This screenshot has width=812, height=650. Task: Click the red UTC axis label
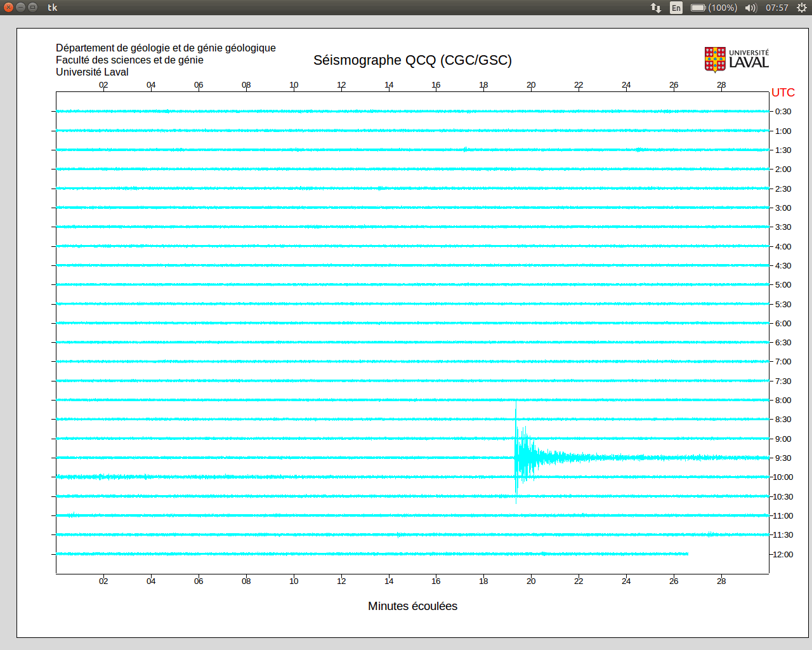pyautogui.click(x=783, y=93)
